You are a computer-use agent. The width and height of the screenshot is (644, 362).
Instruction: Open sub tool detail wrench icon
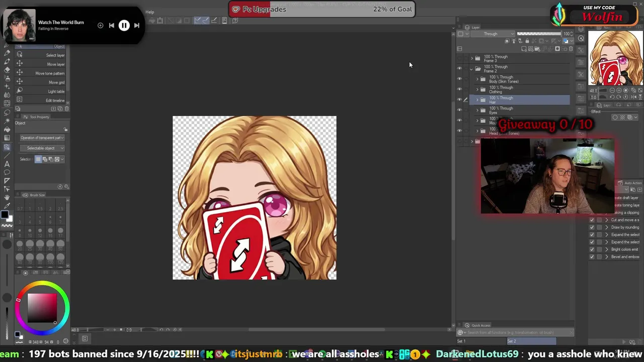coord(66,187)
